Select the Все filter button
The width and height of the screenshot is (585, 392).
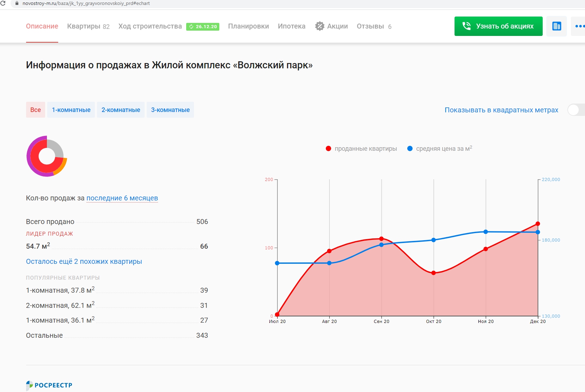(36, 110)
